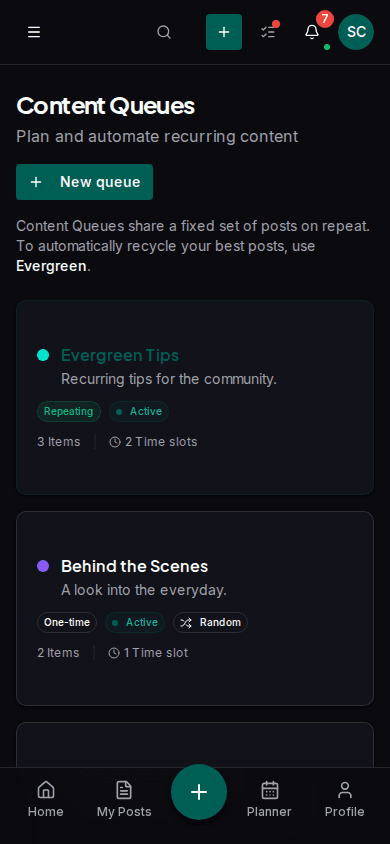The height and width of the screenshot is (844, 390).
Task: Open notifications bell with 7 badge
Action: (x=312, y=32)
